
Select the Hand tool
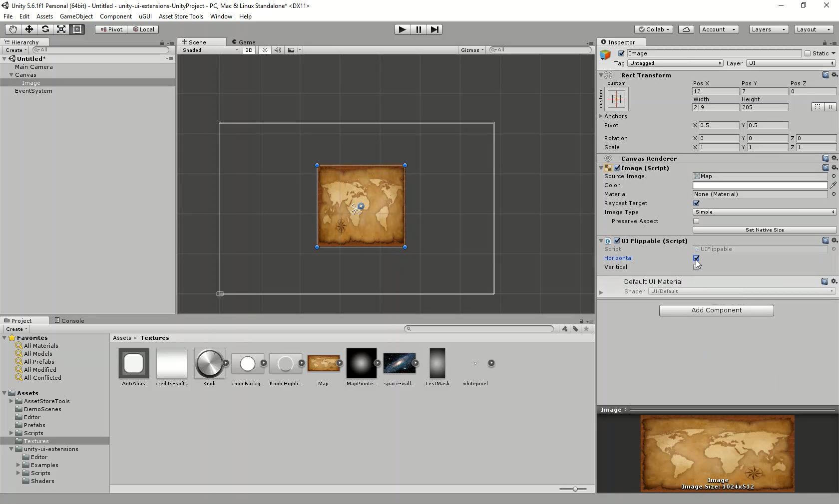13,29
